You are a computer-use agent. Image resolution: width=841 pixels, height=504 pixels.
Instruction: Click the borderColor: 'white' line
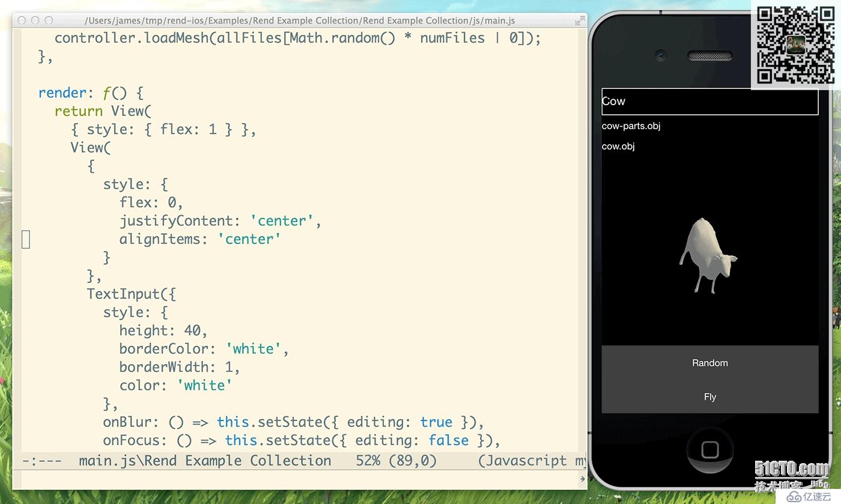[x=204, y=348]
